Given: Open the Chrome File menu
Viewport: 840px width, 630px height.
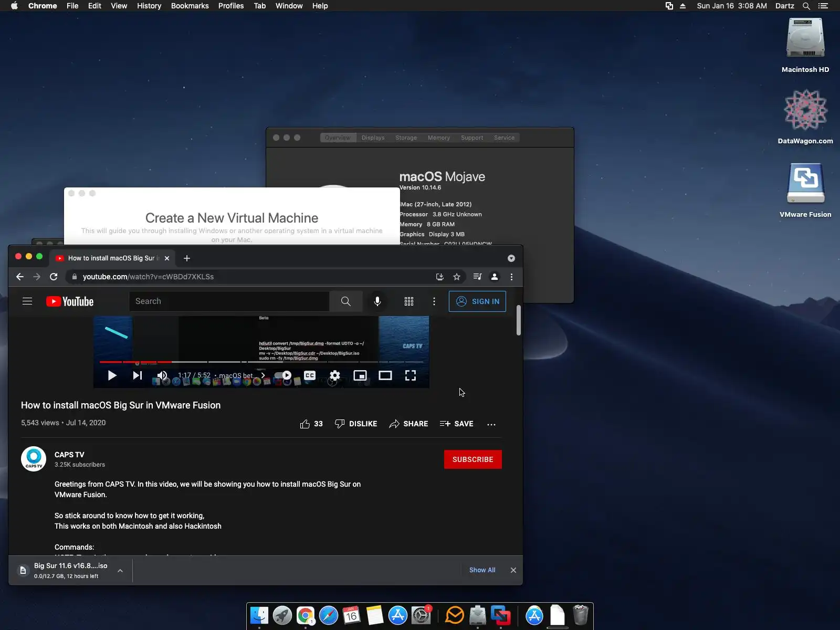Looking at the screenshot, I should [x=72, y=6].
